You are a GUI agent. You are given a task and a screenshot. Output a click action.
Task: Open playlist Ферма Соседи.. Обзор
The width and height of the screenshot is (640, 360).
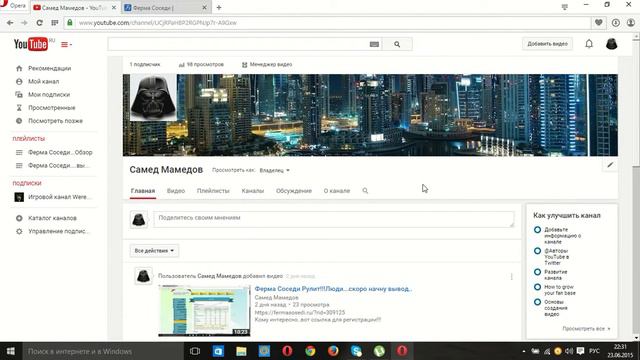[60, 152]
